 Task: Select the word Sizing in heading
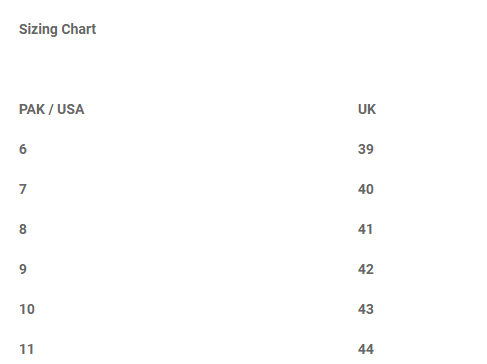tap(38, 30)
